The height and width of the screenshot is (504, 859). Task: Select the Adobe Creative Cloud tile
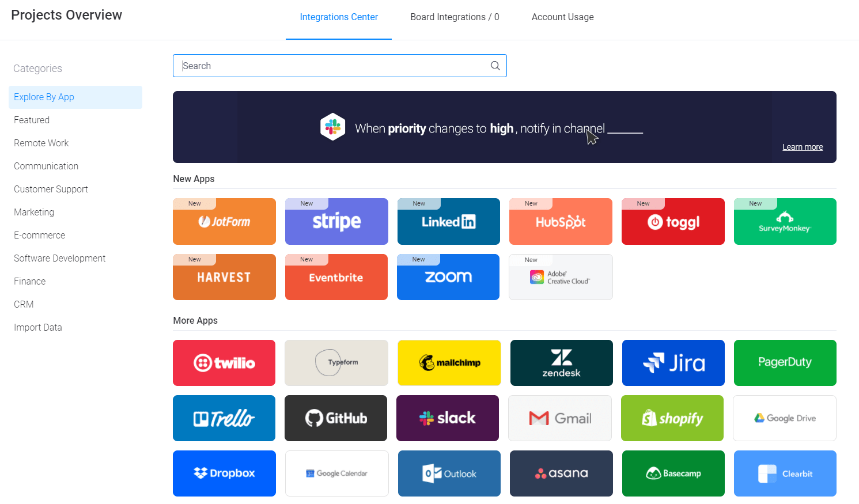click(561, 277)
